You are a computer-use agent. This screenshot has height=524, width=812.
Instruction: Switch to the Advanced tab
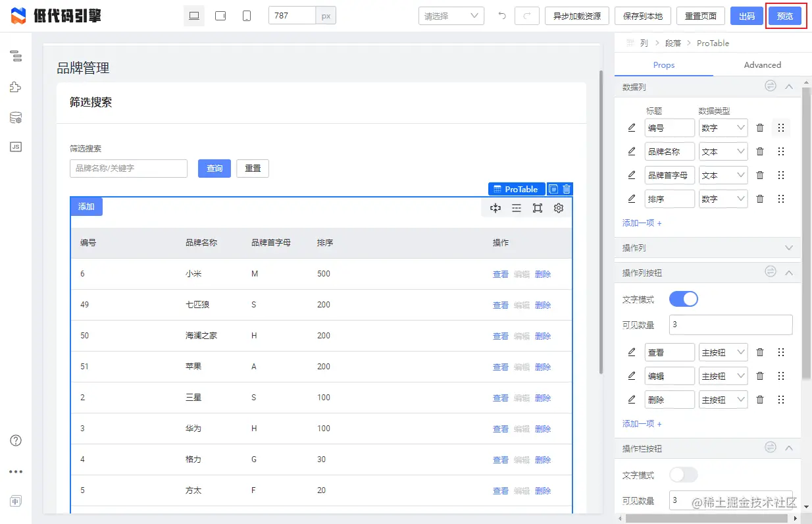click(x=762, y=65)
